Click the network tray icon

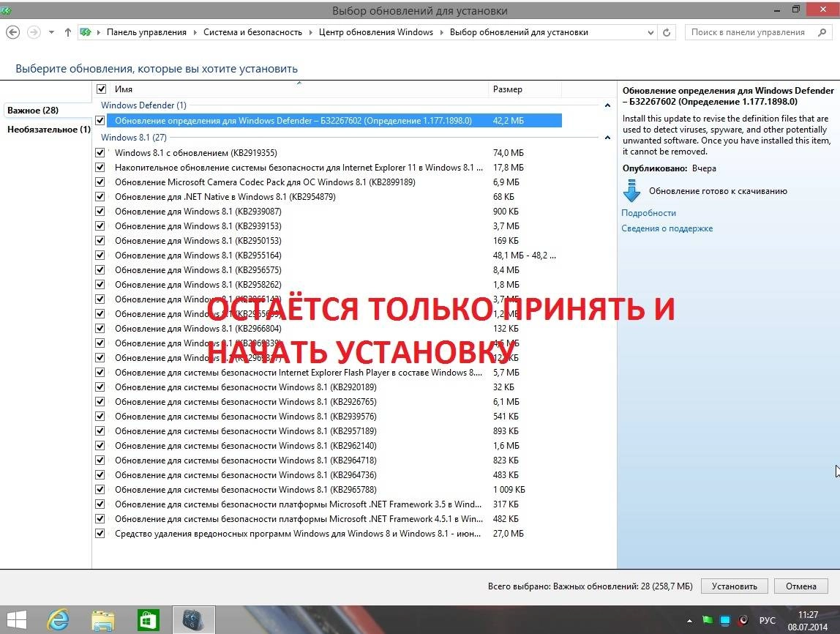(725, 620)
